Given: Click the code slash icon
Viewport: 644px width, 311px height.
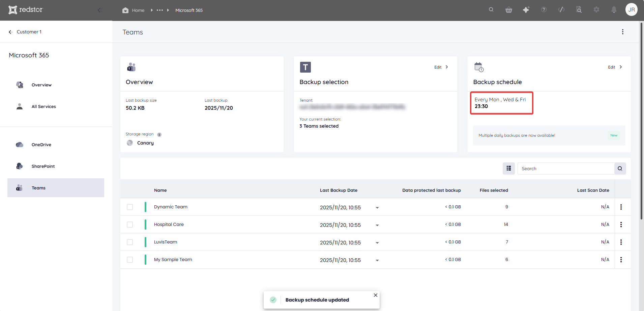Looking at the screenshot, I should (561, 10).
